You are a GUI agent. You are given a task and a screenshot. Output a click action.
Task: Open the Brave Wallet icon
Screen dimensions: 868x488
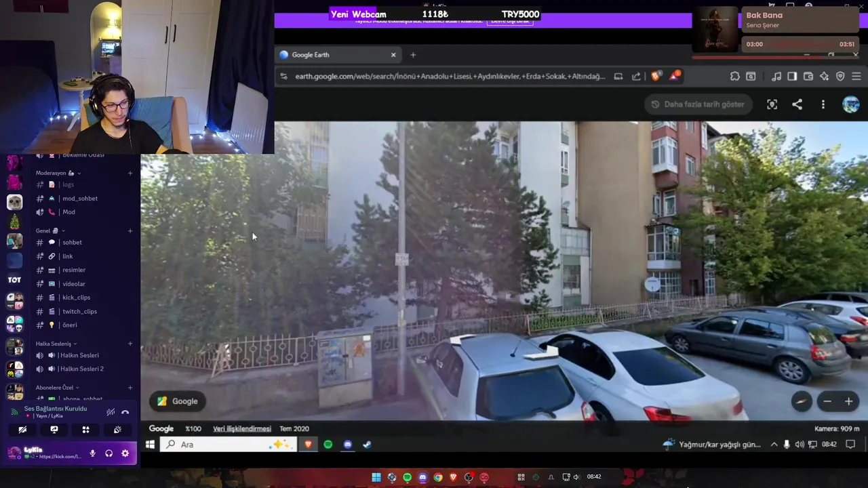[x=808, y=77]
